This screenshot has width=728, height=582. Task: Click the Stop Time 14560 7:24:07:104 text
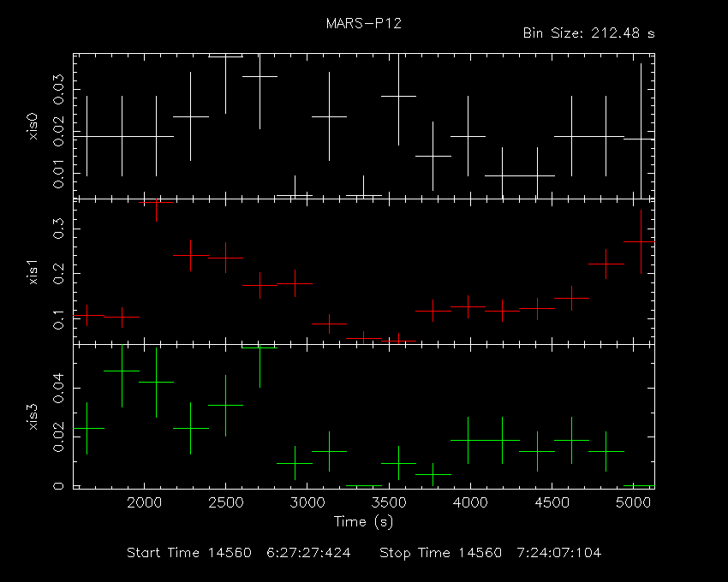[490, 553]
